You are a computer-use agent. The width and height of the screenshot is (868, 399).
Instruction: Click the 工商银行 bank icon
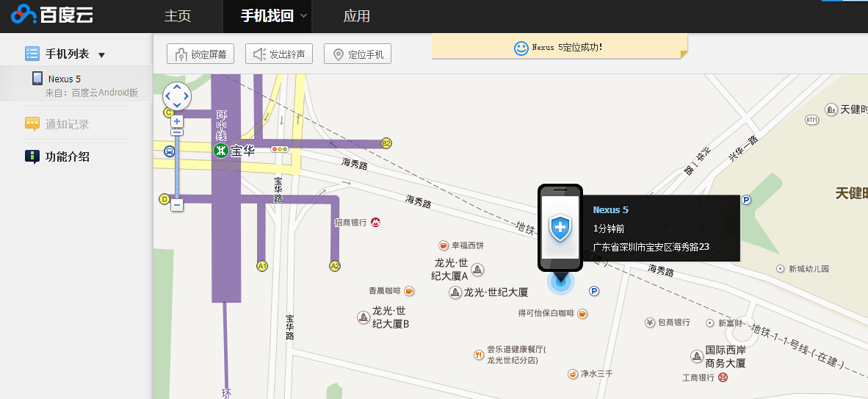(723, 378)
